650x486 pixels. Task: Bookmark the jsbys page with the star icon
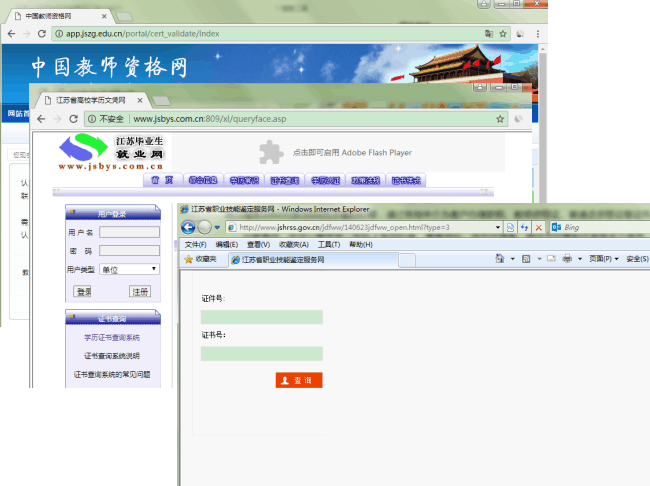(500, 119)
